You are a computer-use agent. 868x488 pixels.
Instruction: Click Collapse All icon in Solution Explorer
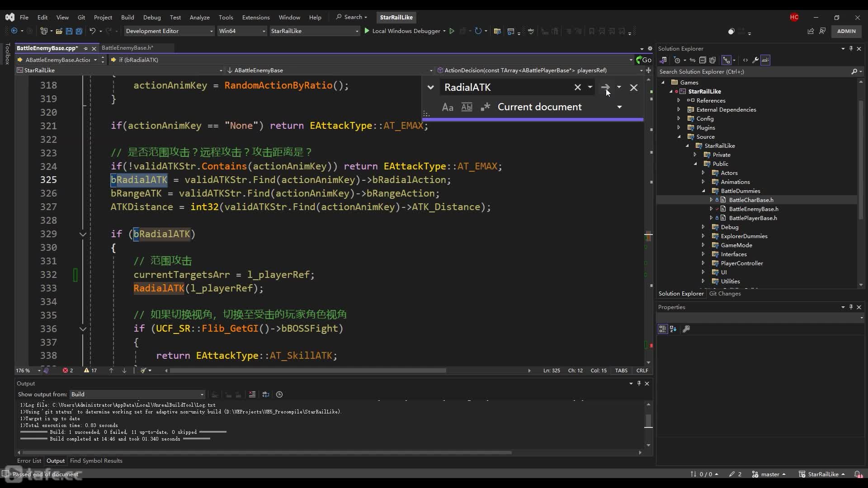703,60
